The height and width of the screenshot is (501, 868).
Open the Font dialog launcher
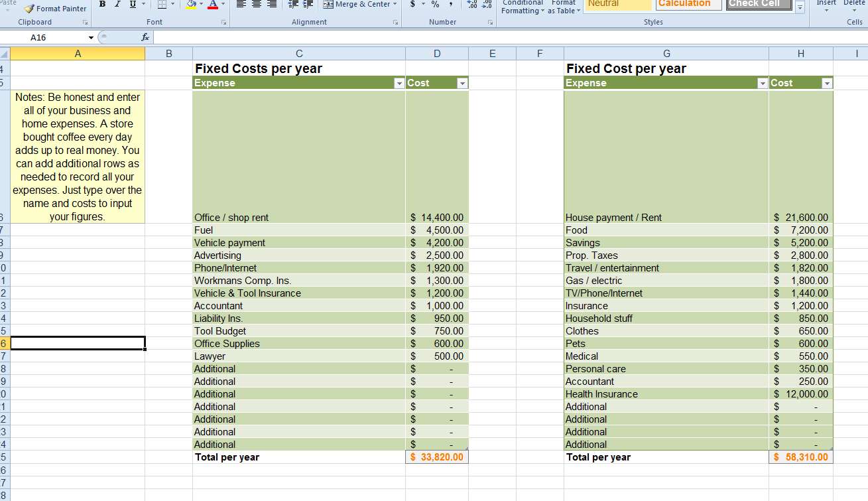[x=223, y=23]
